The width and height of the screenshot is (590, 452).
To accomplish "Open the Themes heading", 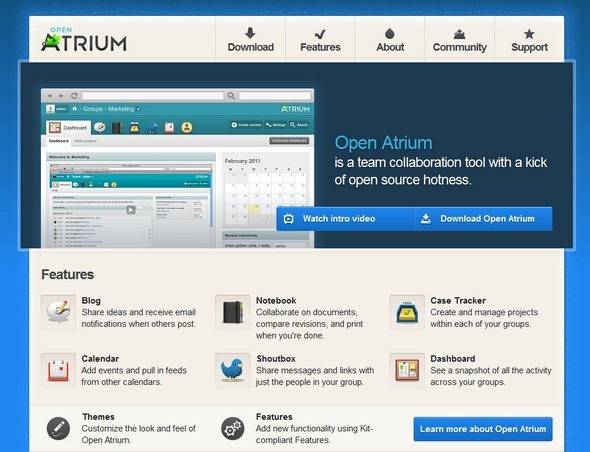I will 98,417.
